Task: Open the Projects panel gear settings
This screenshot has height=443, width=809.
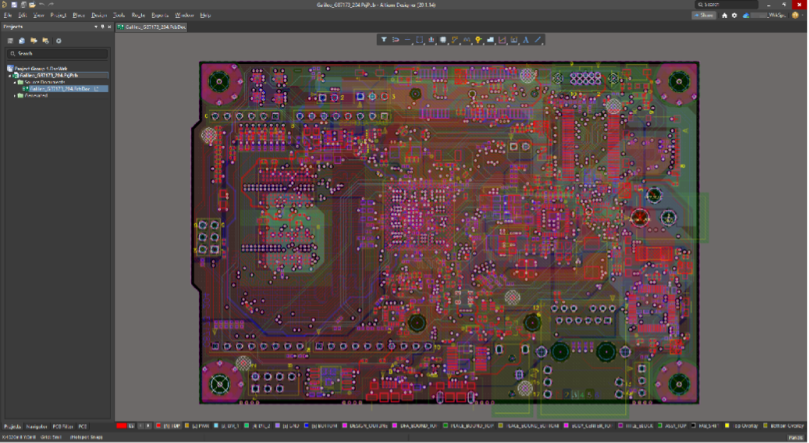Action: point(58,41)
